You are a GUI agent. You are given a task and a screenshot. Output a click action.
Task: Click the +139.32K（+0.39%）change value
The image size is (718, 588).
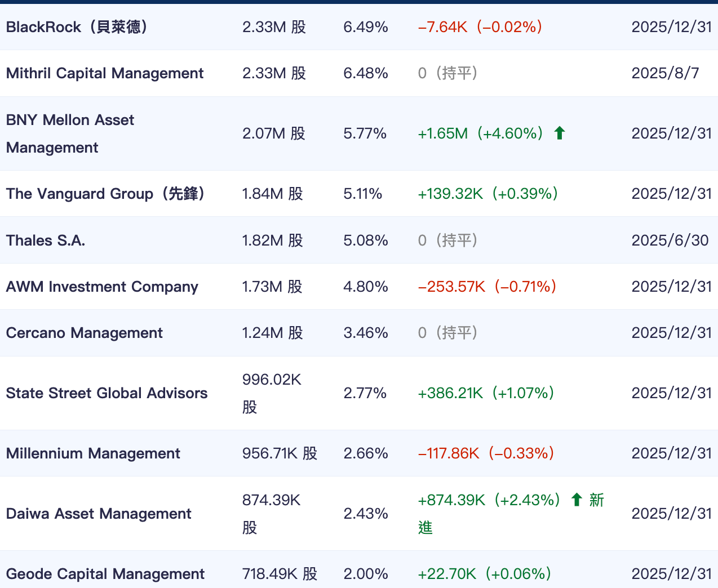(488, 194)
